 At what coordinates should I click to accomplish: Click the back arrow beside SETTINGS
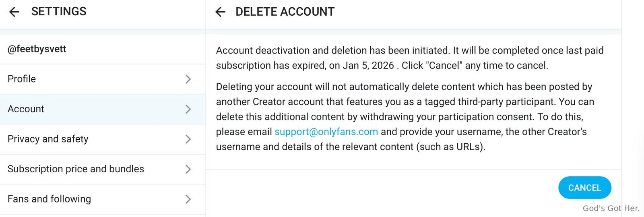coord(14,12)
